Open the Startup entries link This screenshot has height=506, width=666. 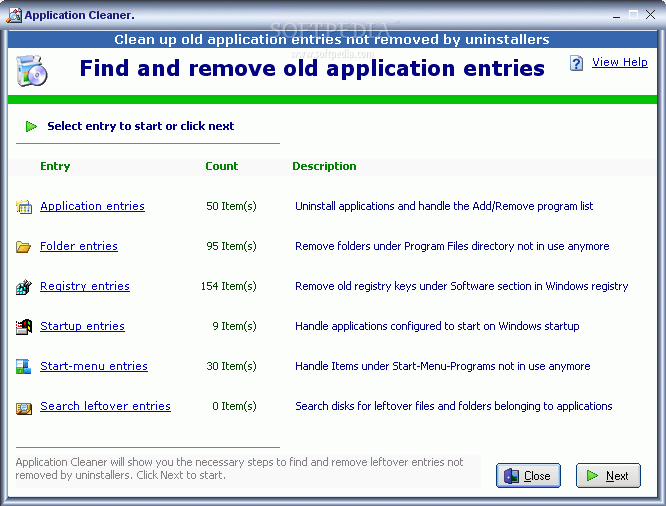(x=82, y=326)
